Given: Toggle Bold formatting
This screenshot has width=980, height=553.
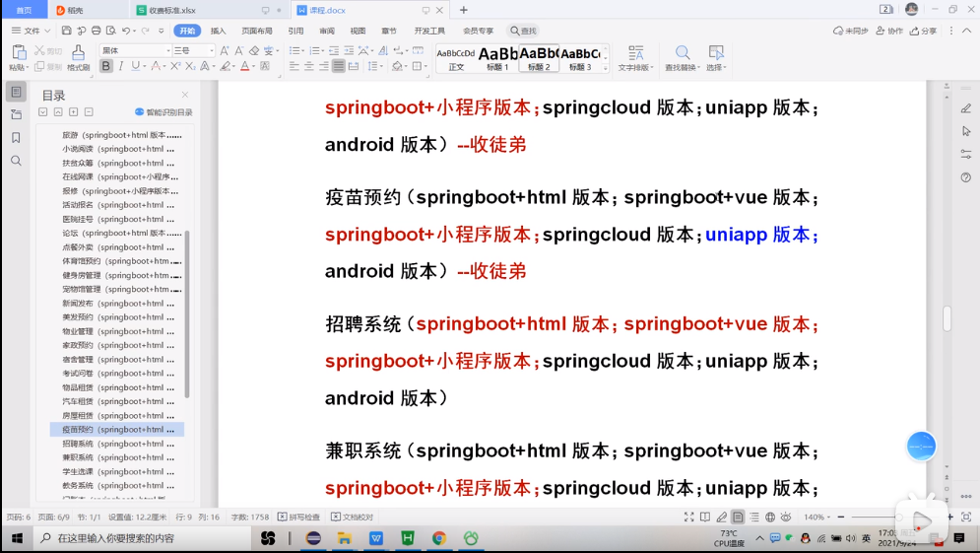Looking at the screenshot, I should [105, 66].
